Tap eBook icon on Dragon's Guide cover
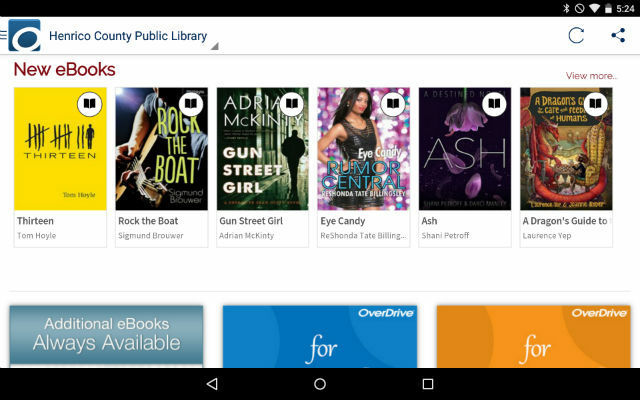Image resolution: width=640 pixels, height=400 pixels. pos(595,104)
